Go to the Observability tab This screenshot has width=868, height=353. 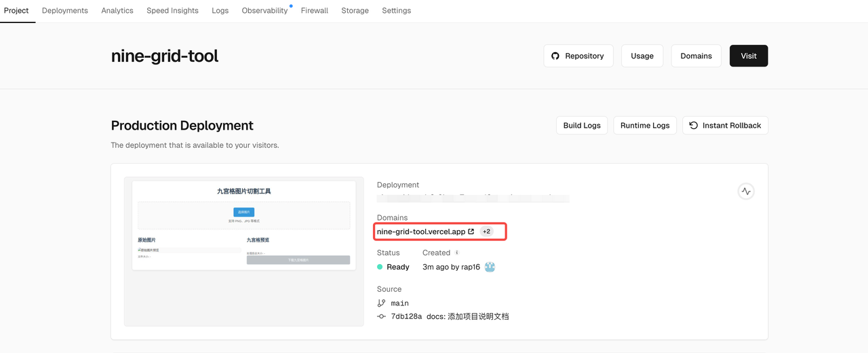click(x=264, y=11)
